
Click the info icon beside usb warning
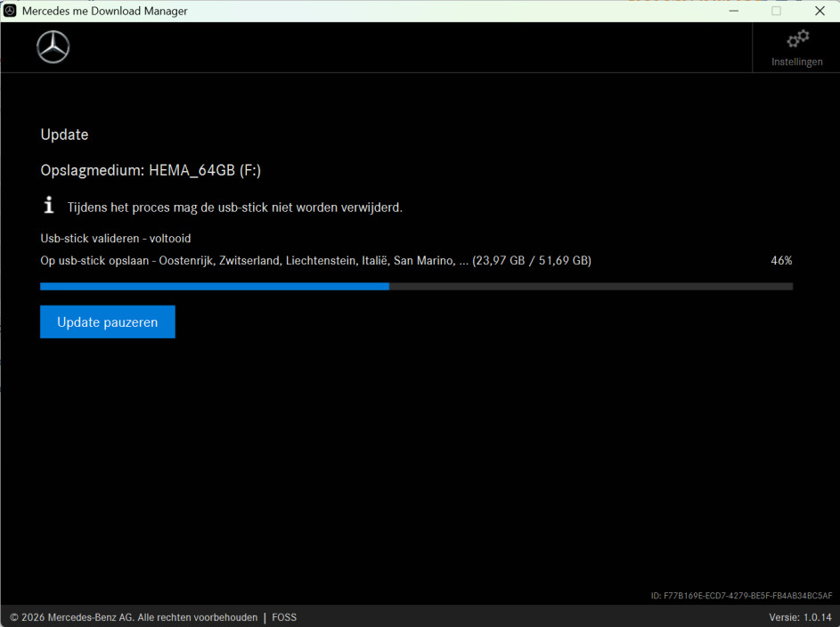coord(49,205)
